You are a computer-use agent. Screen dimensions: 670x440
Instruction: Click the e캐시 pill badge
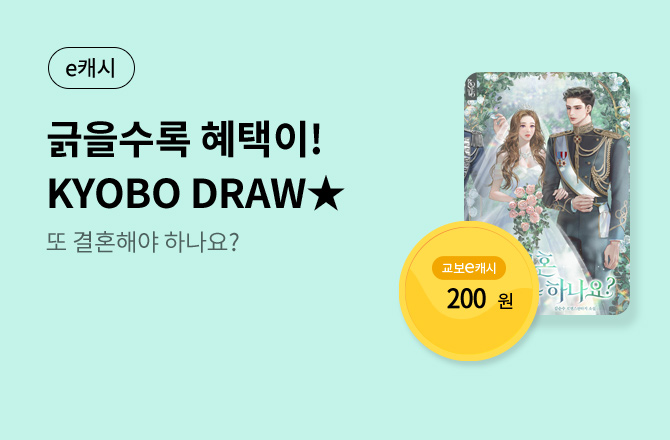[x=91, y=68]
